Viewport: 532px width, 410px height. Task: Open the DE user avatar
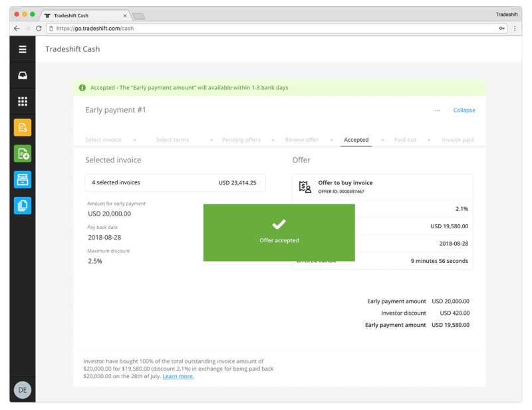[23, 389]
